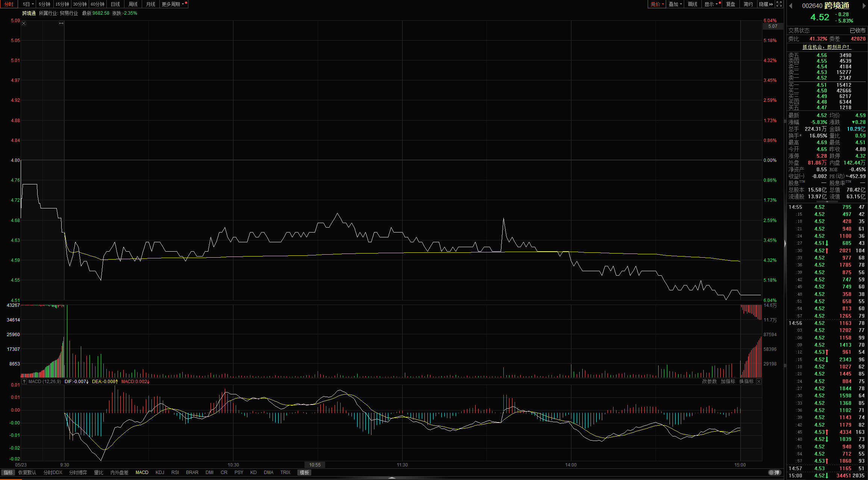Select the KD indicator tab
Screen dimensions: 868x480
[x=253, y=472]
